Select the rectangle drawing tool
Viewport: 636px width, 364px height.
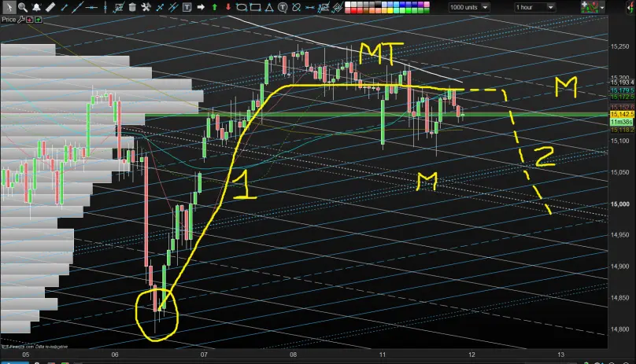pyautogui.click(x=256, y=7)
